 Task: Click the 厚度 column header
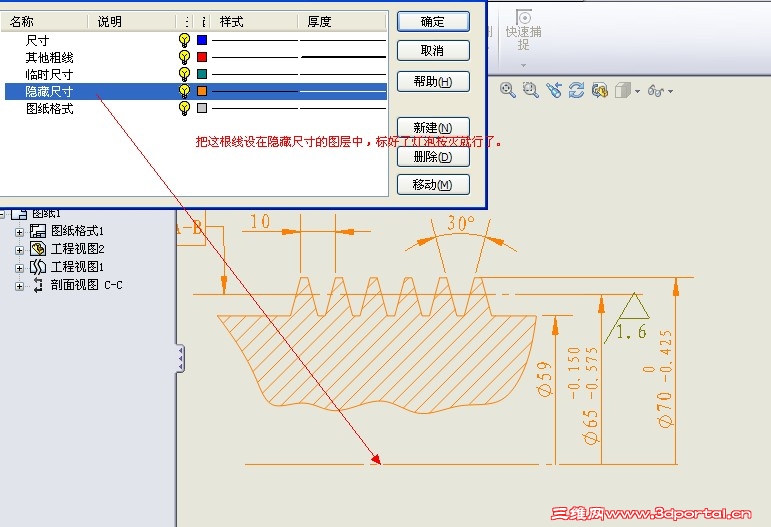pyautogui.click(x=342, y=22)
